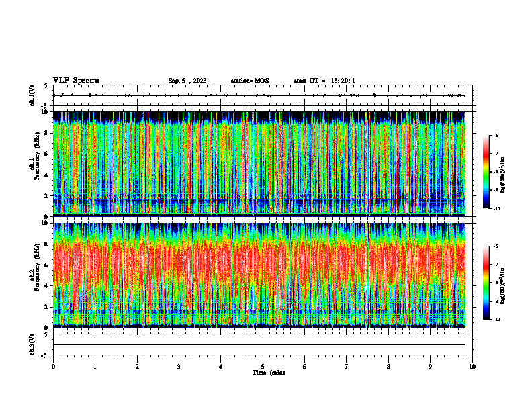
Task: Click the "-6" label on ch.1 colorbar
Action: (496, 135)
